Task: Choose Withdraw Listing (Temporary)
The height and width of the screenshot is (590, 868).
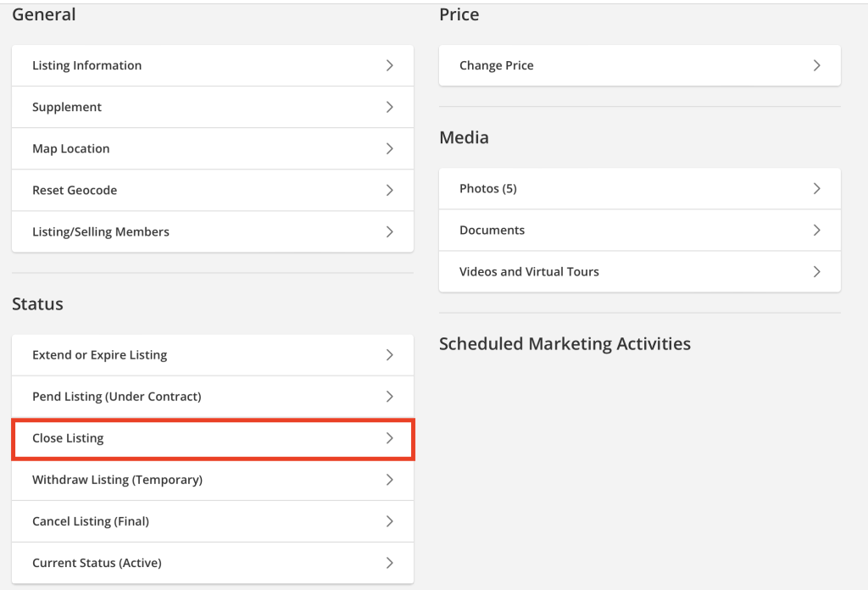Action: point(213,479)
